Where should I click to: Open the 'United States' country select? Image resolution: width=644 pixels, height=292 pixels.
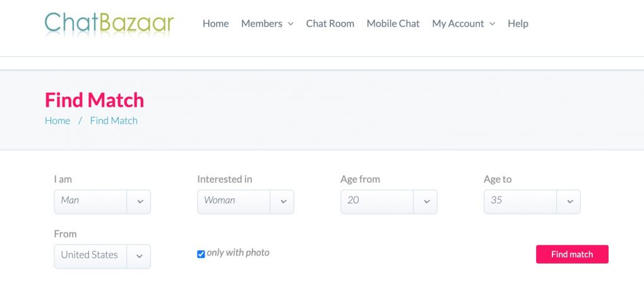click(x=91, y=255)
